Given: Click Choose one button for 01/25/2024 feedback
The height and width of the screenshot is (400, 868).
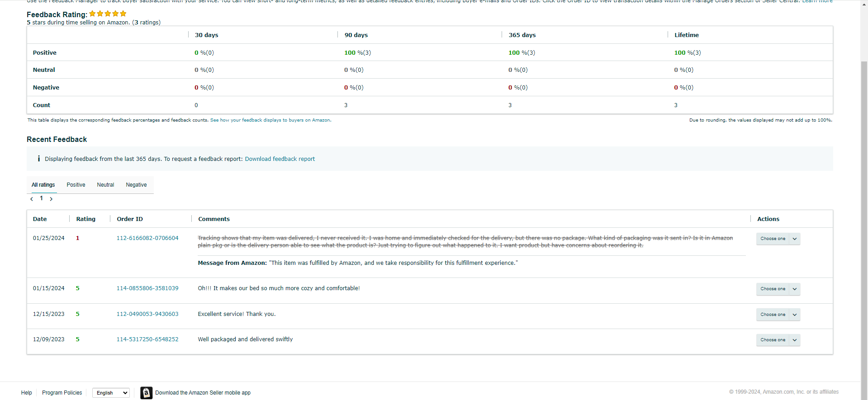Looking at the screenshot, I should [x=773, y=239].
